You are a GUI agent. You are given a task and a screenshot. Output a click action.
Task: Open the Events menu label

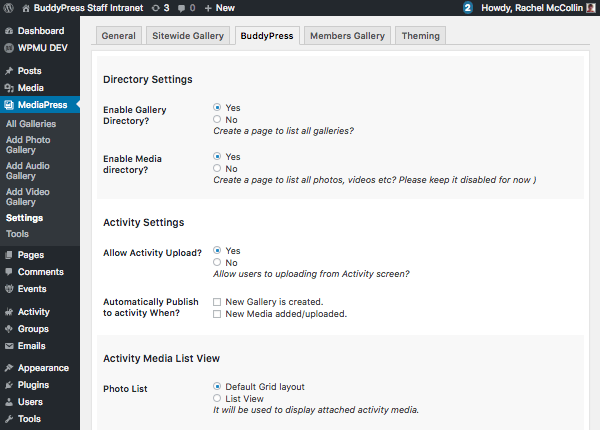point(32,289)
